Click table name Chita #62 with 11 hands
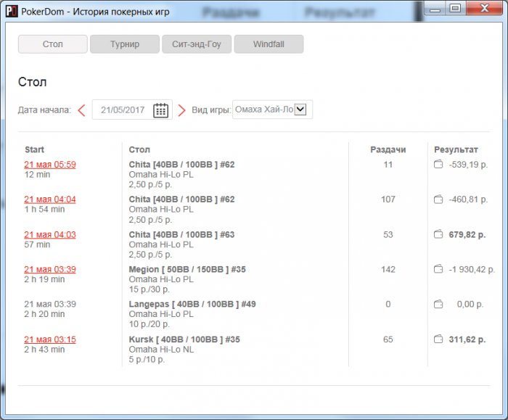Viewport: 508px width, 420px height. click(x=181, y=165)
